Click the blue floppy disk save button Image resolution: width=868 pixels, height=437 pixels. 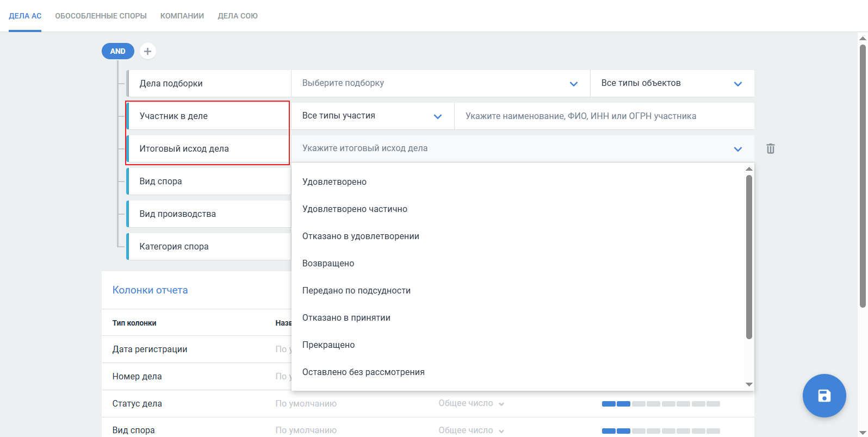824,396
